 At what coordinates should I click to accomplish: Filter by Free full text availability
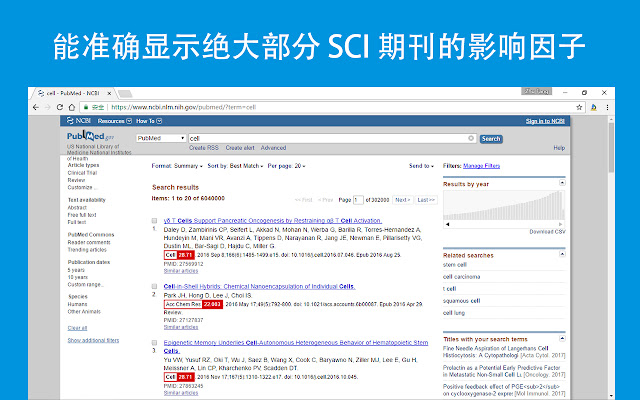click(x=82, y=215)
